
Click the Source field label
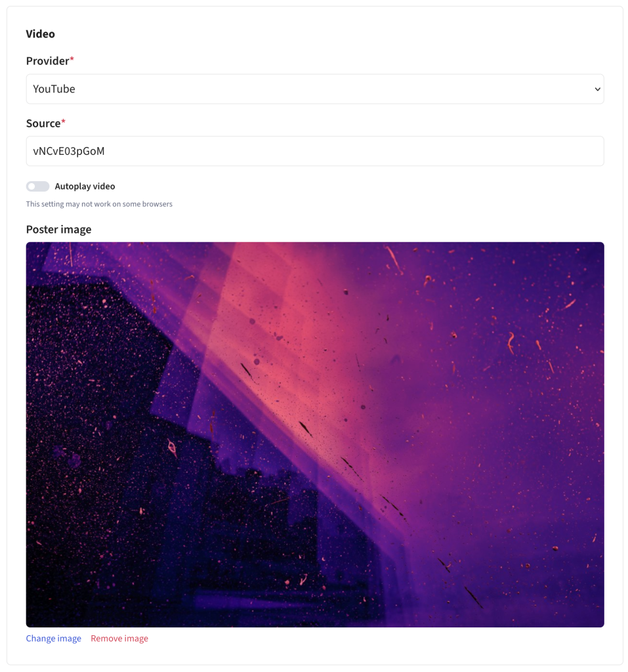click(x=43, y=123)
